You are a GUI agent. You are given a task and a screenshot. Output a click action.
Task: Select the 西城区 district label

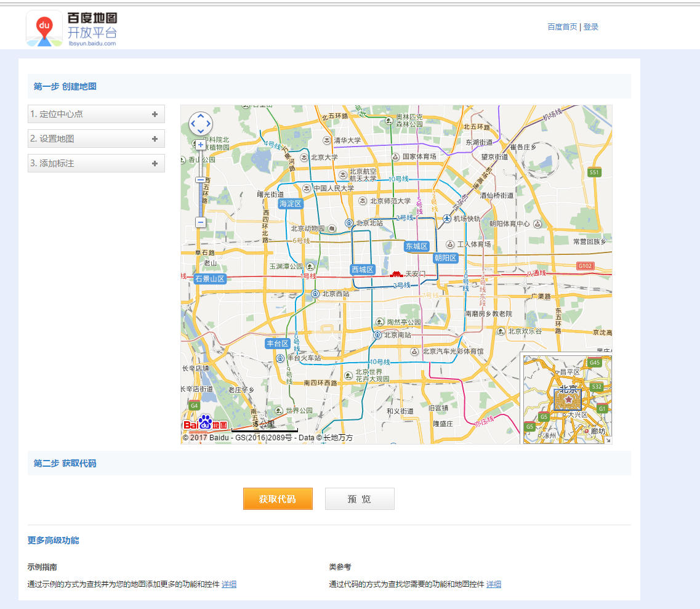[363, 270]
